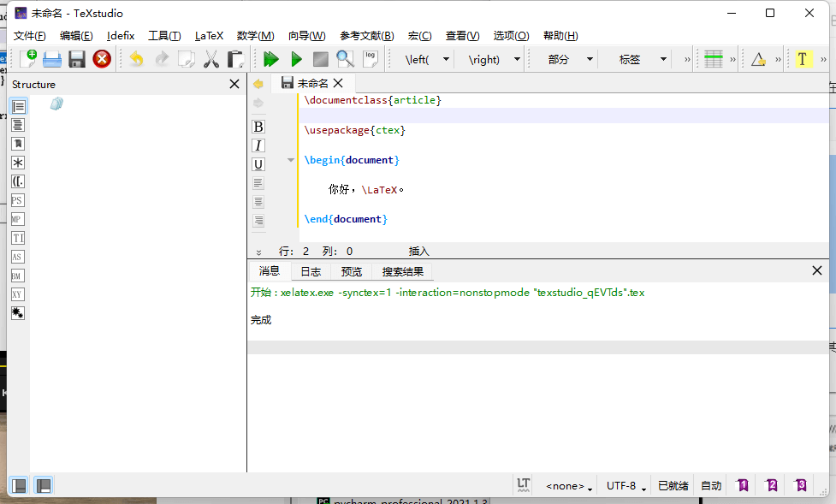The width and height of the screenshot is (836, 504).
Task: Collapse the \begin{document} fold arrow
Action: tap(291, 160)
